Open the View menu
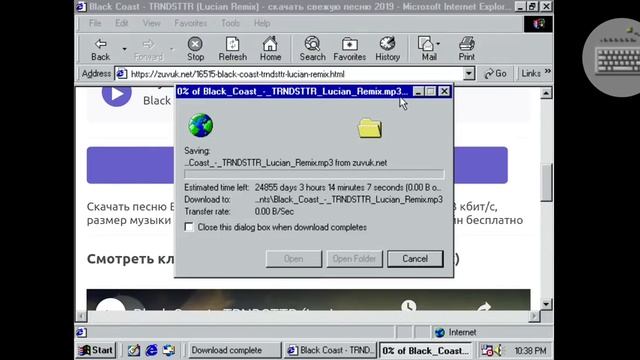 (x=151, y=23)
